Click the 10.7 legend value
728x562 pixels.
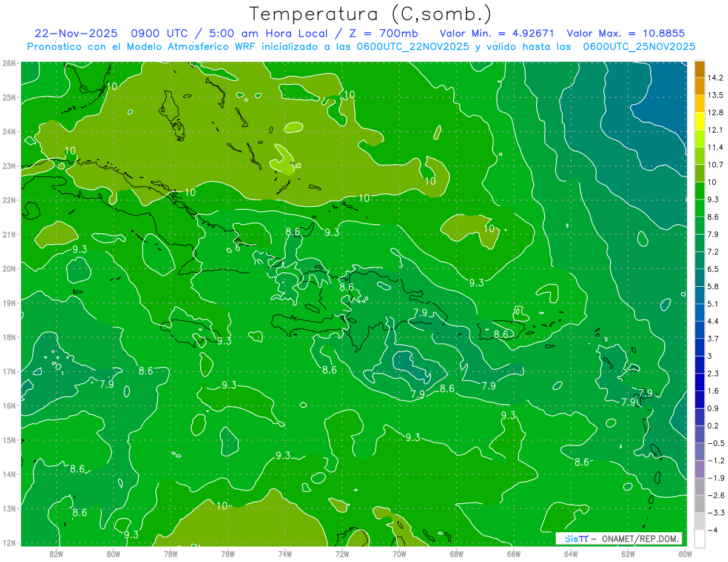(716, 165)
